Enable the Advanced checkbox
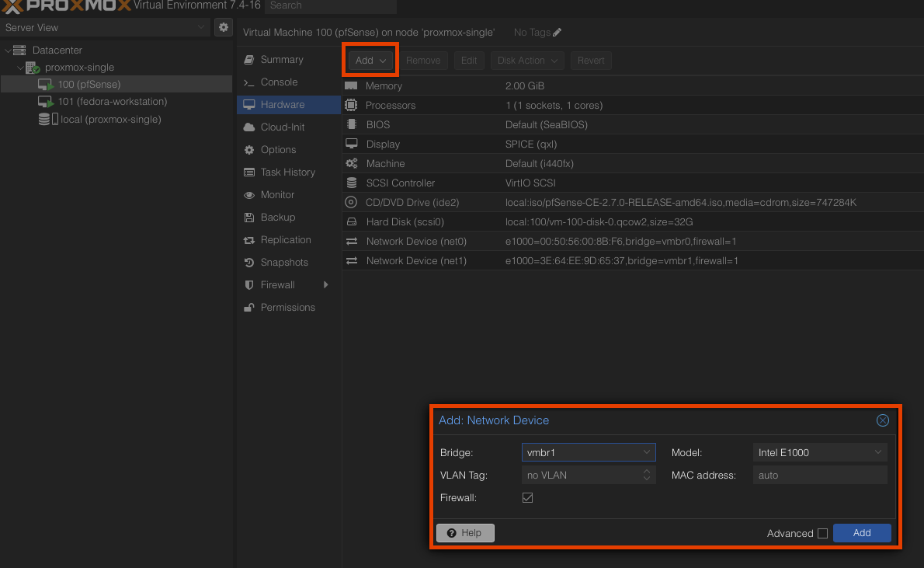924x568 pixels. click(822, 533)
